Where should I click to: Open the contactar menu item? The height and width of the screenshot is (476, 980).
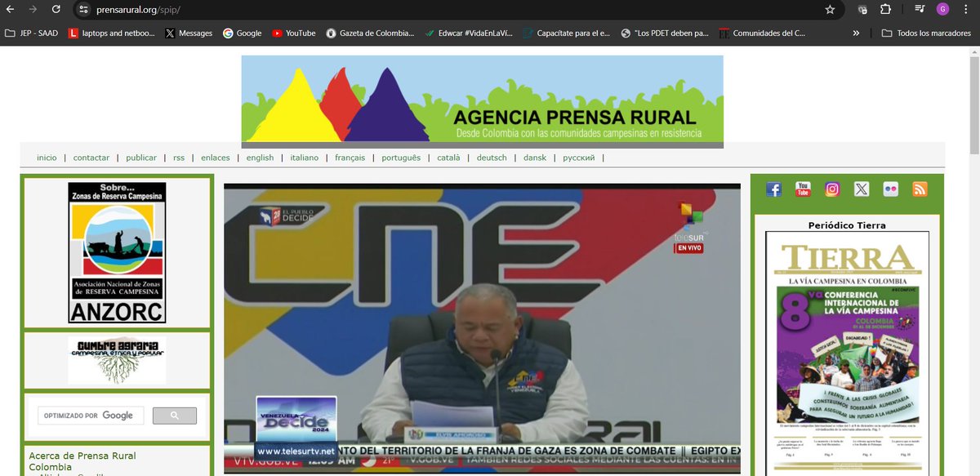tap(91, 158)
